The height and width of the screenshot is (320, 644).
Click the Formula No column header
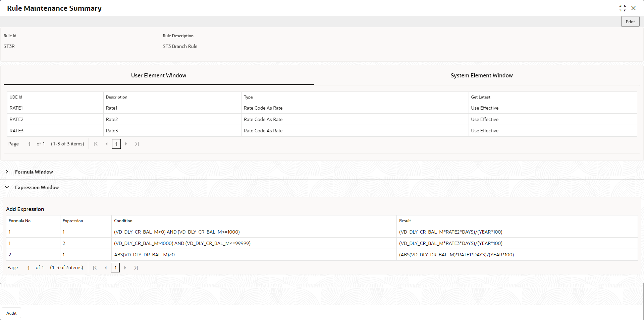coord(33,220)
